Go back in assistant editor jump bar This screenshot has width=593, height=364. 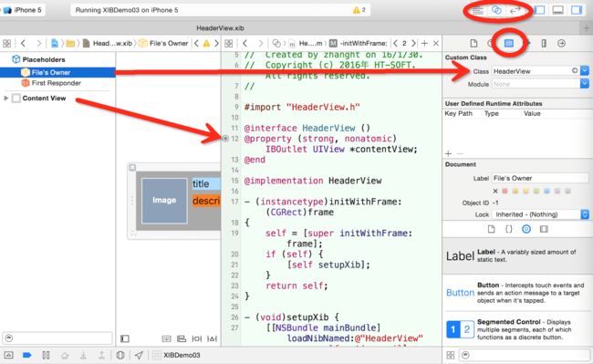pyautogui.click(x=245, y=44)
